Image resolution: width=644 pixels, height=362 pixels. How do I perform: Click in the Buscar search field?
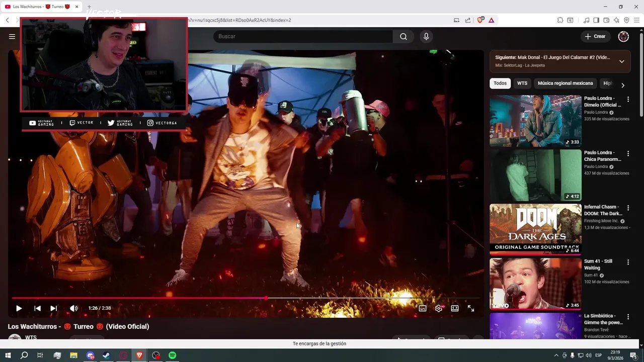[x=303, y=36]
